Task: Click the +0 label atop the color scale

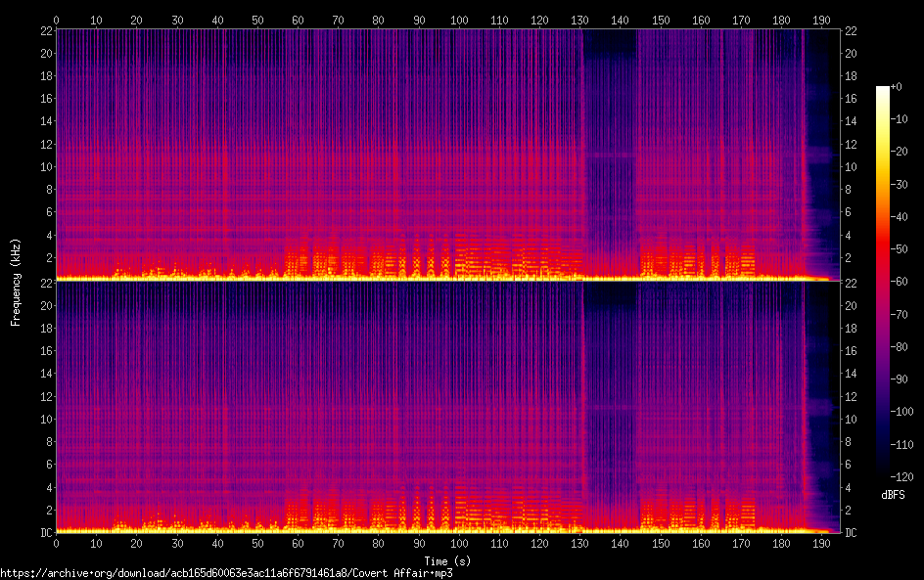Action: (x=897, y=87)
